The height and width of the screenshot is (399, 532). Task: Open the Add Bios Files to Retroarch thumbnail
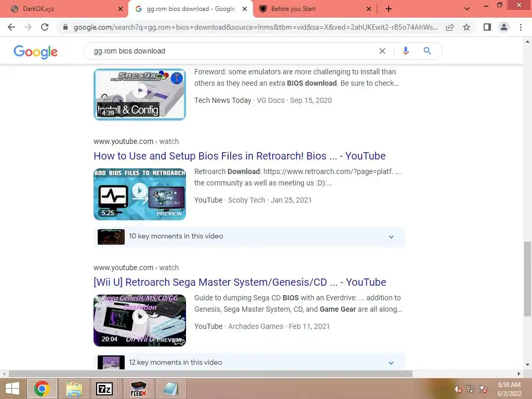pyautogui.click(x=140, y=194)
